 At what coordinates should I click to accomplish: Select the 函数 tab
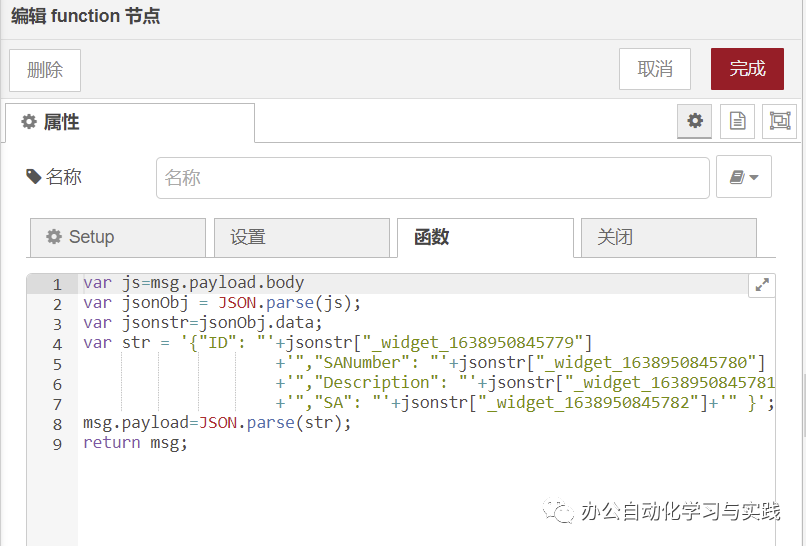(x=485, y=238)
